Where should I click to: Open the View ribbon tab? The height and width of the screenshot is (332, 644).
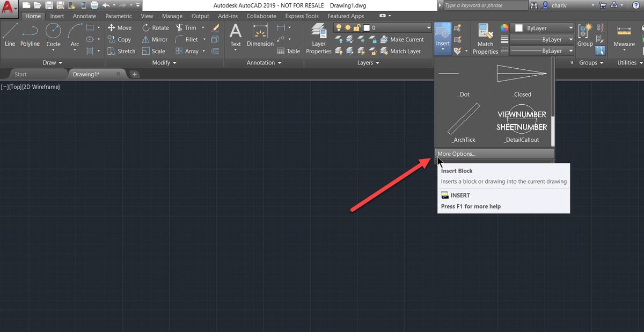click(x=147, y=16)
